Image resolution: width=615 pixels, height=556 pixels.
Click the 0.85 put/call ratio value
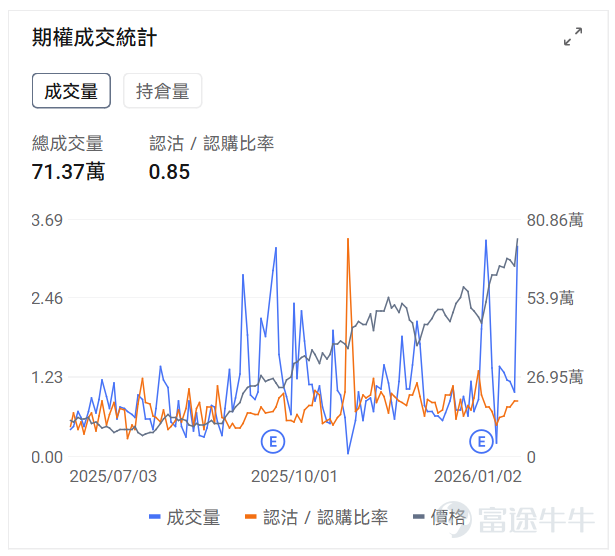[169, 172]
